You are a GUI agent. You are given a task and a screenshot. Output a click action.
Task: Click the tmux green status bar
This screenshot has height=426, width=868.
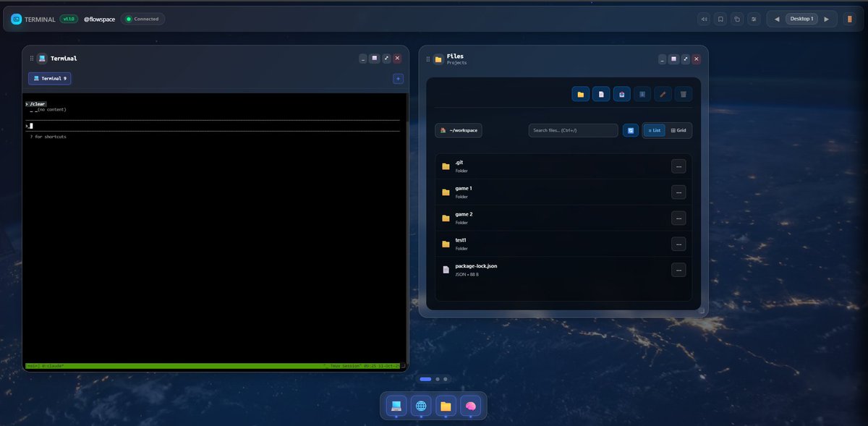[213, 367]
